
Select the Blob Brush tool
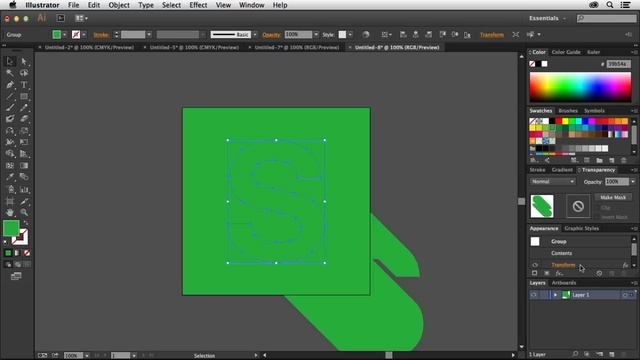pyautogui.click(x=10, y=119)
